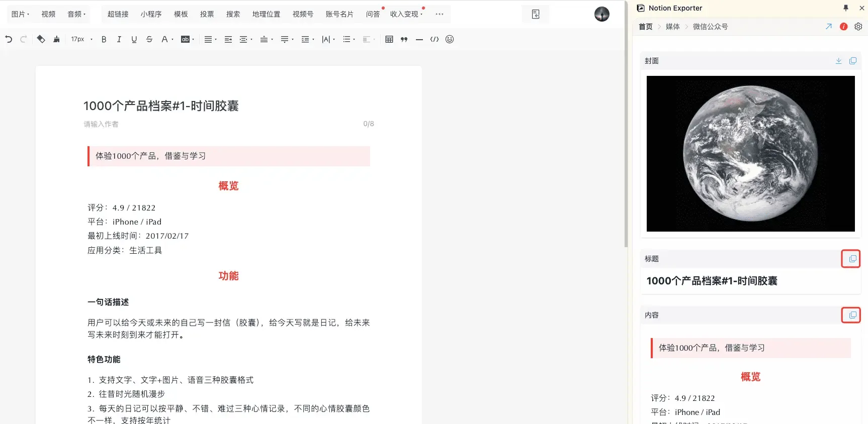Open the 模板 templates option
868x424 pixels.
point(181,14)
